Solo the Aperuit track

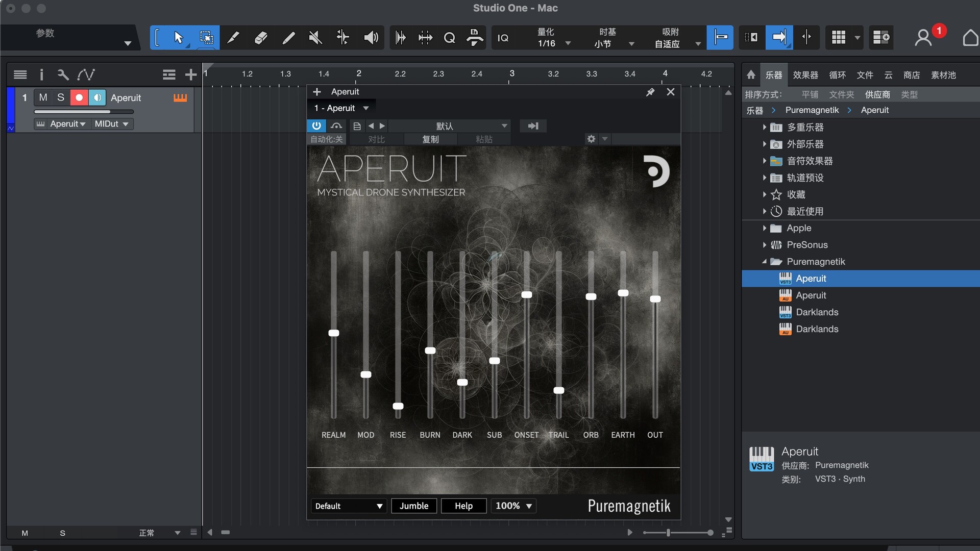61,97
